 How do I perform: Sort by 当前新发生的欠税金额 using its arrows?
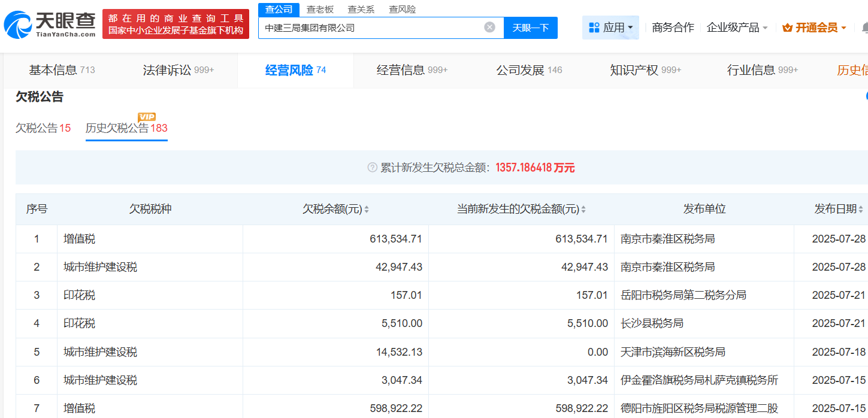583,210
